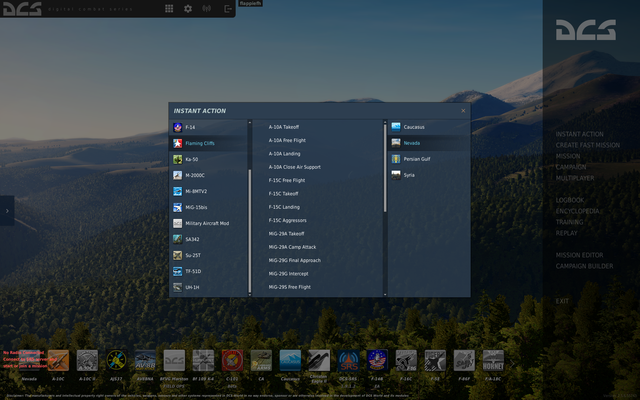Choose Ka-50 in the aircraft list
The height and width of the screenshot is (400, 640).
coord(208,159)
